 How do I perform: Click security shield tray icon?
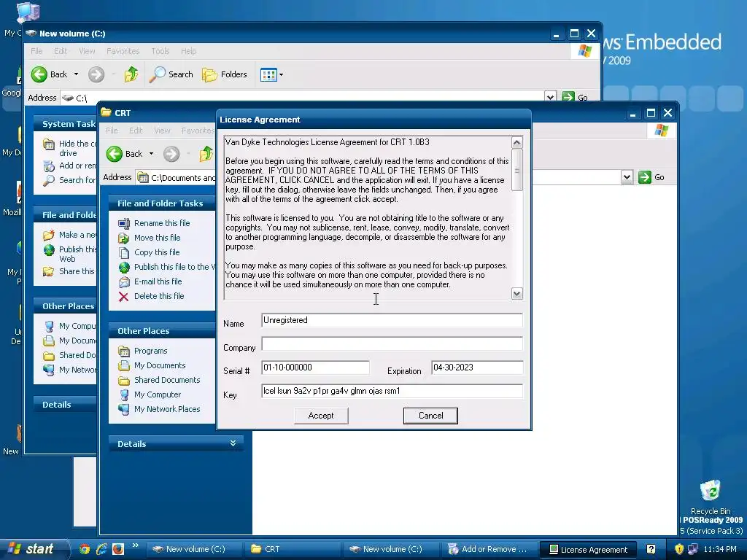coord(679,549)
